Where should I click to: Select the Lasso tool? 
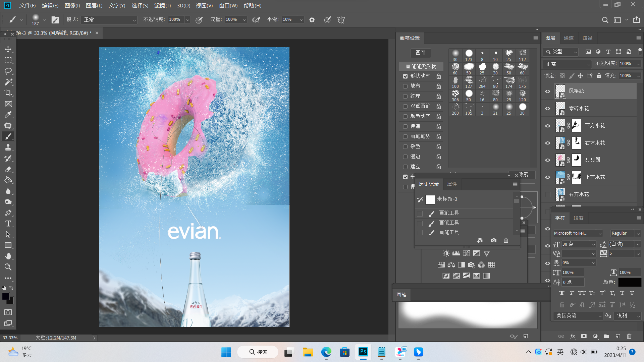(x=8, y=71)
